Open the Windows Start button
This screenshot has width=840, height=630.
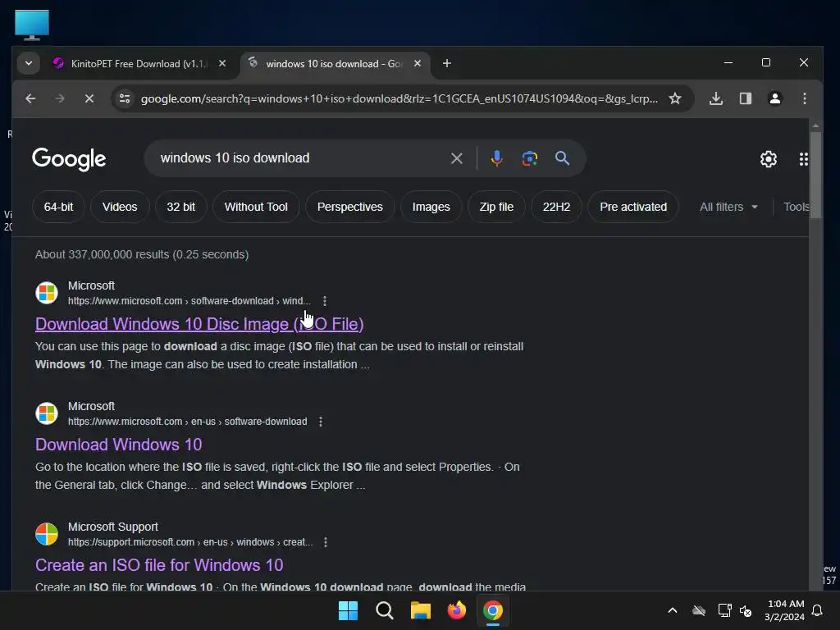(x=348, y=610)
